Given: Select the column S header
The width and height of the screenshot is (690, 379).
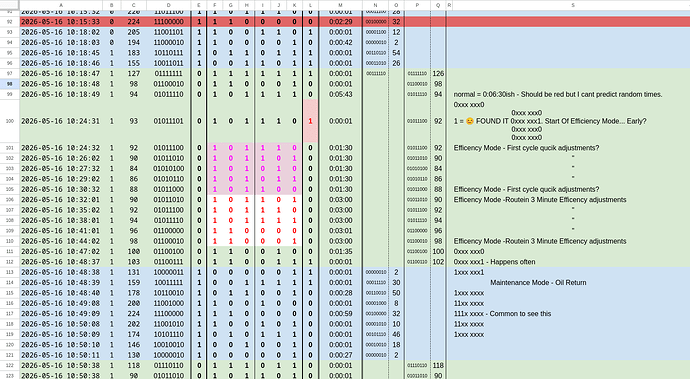Looking at the screenshot, I should click(x=573, y=5).
